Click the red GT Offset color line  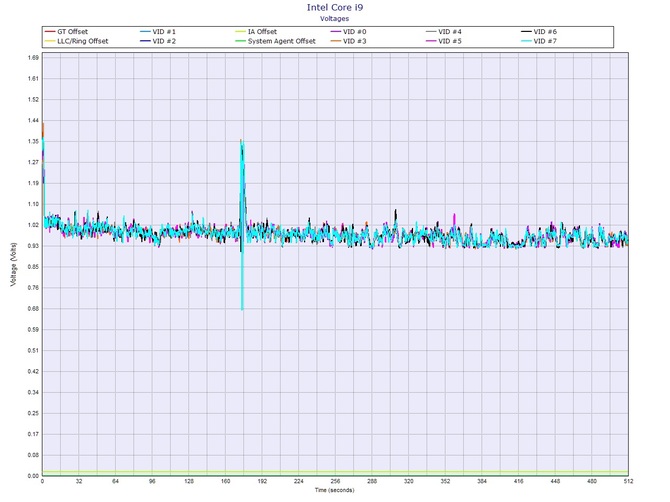(x=50, y=32)
